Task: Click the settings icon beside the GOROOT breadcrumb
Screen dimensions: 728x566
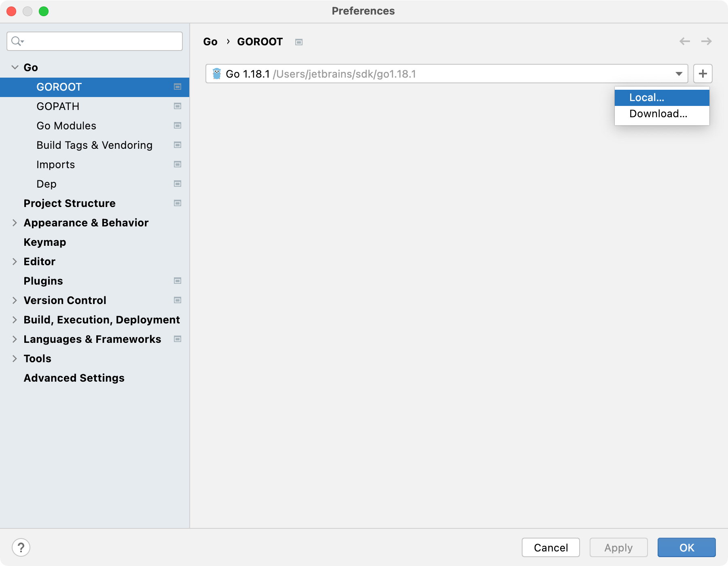Action: 299,42
